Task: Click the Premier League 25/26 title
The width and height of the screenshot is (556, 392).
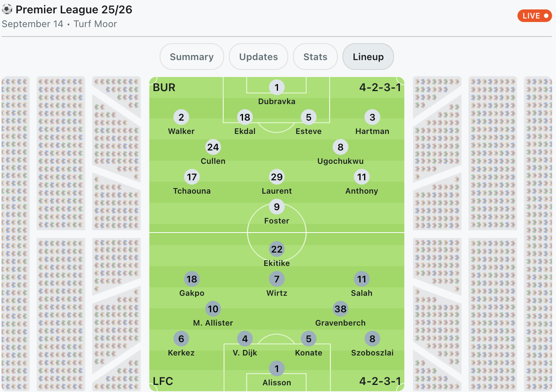Action: [74, 9]
